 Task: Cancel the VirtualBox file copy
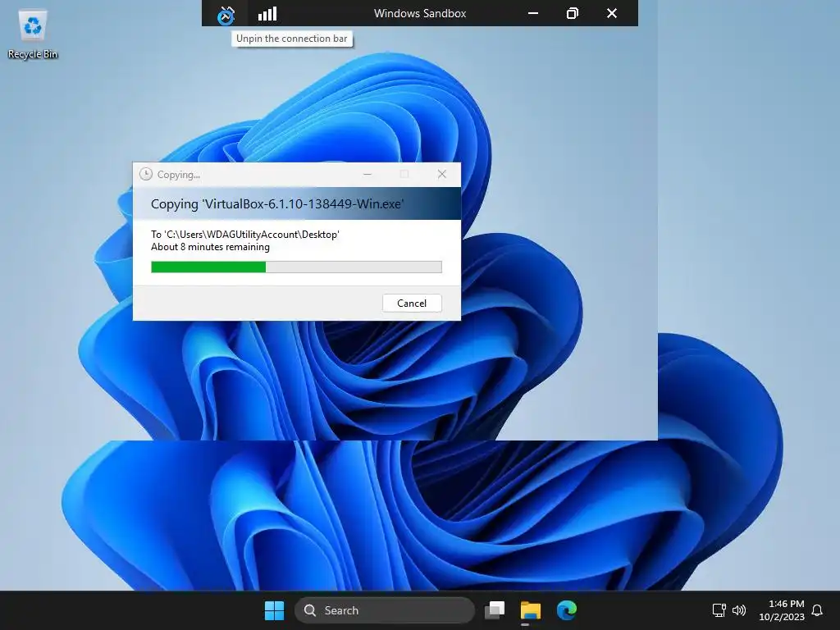point(412,304)
